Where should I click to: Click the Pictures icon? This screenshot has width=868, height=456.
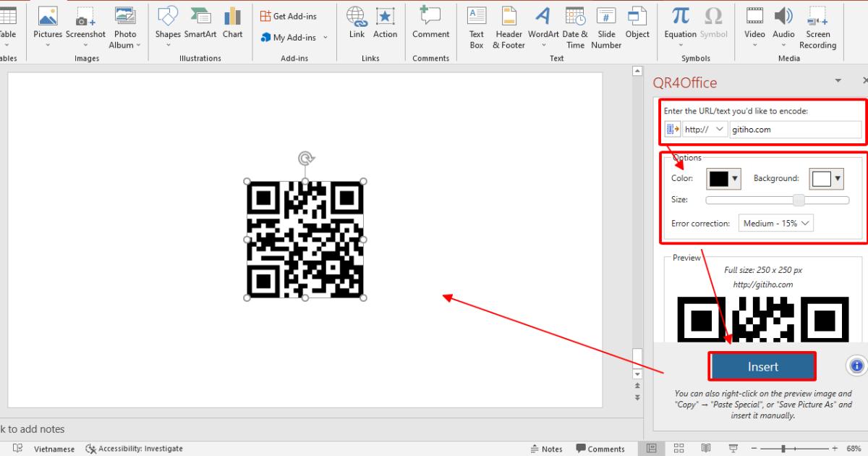47,25
